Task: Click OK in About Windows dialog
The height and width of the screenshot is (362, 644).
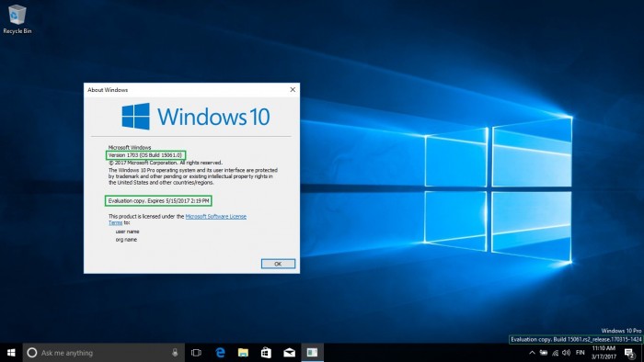Action: coord(278,264)
